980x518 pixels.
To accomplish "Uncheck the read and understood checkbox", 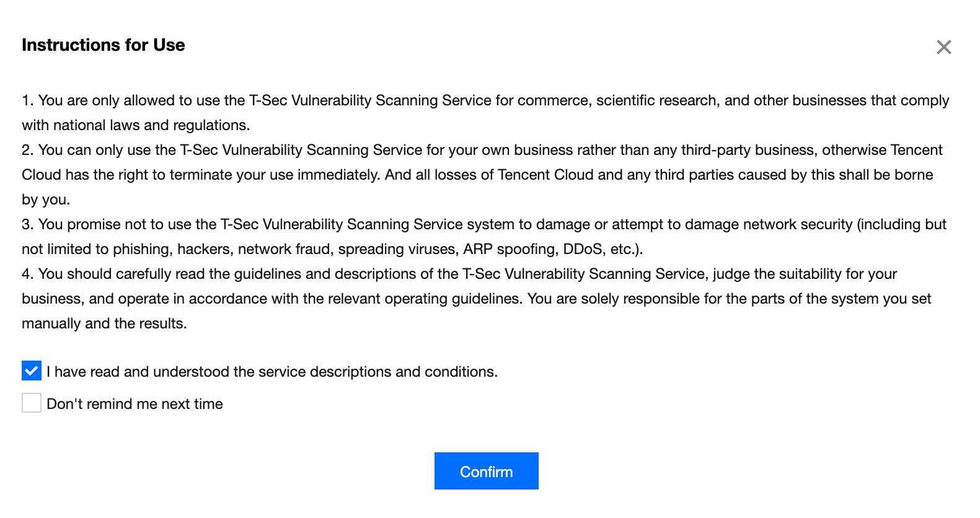I will [32, 371].
